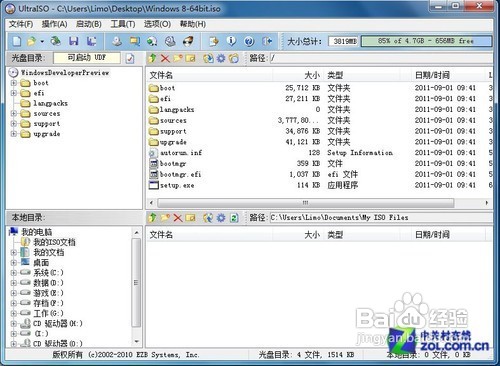Click the question-mark Help toolbar icon

point(249,41)
